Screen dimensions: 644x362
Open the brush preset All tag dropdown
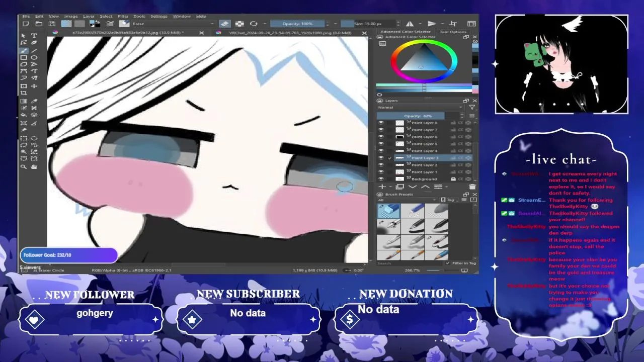click(408, 200)
